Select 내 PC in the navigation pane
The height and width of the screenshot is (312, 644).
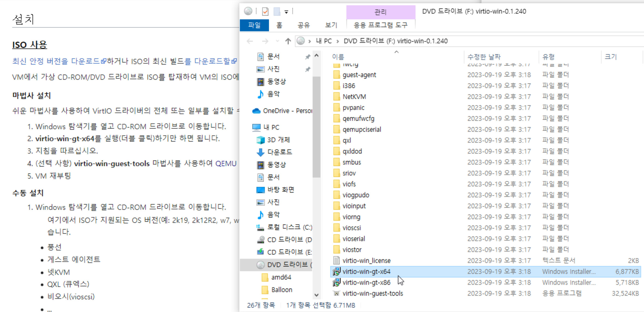[x=266, y=127]
